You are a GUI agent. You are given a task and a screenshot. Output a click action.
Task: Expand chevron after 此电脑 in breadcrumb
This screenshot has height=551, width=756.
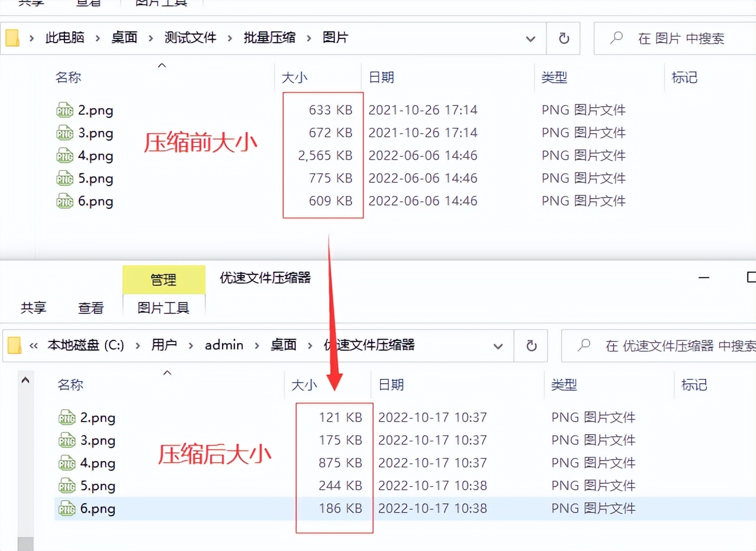pyautogui.click(x=97, y=38)
